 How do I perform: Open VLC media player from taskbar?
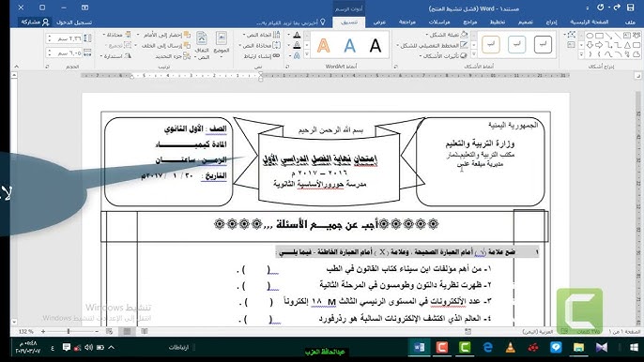[x=510, y=348]
